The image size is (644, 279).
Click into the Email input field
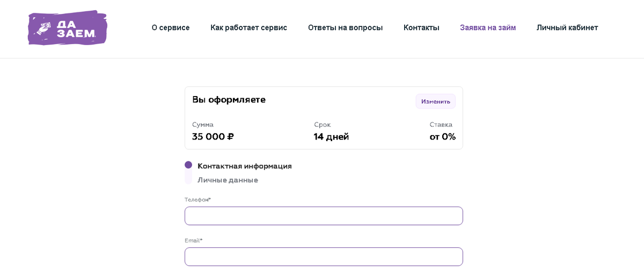[323, 256]
